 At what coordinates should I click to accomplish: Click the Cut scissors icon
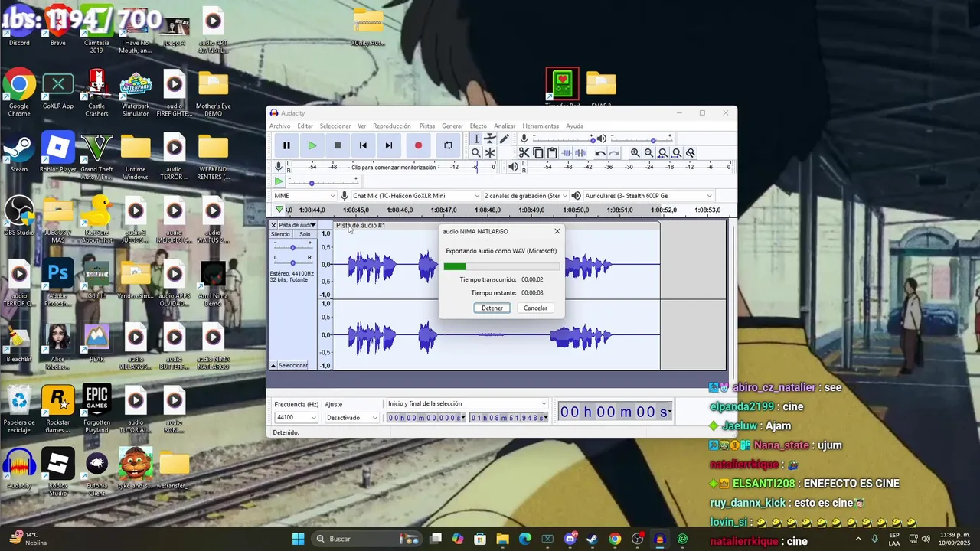[524, 153]
